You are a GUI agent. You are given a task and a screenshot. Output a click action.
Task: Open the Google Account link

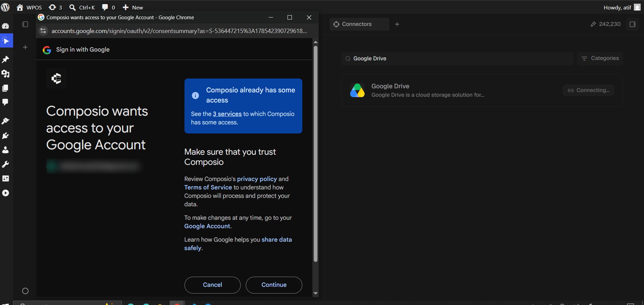pyautogui.click(x=207, y=226)
